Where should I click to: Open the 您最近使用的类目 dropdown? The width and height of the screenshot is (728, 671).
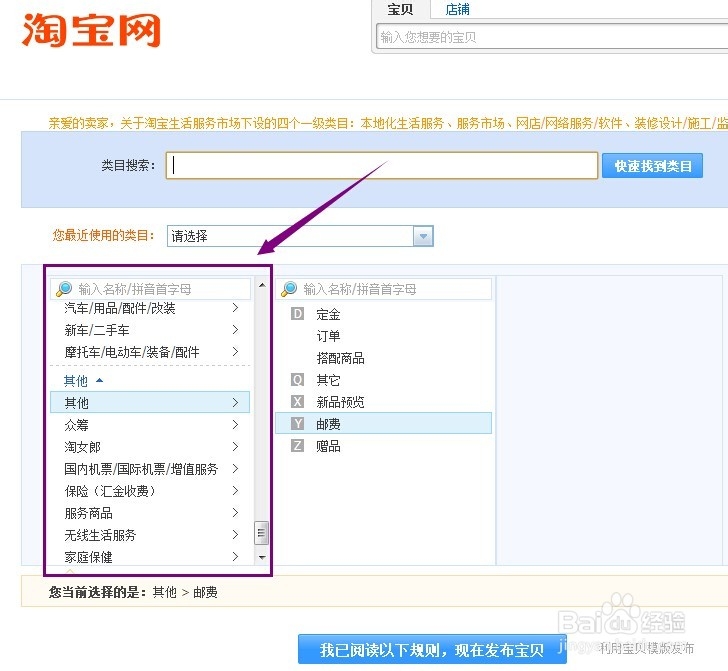pos(300,236)
